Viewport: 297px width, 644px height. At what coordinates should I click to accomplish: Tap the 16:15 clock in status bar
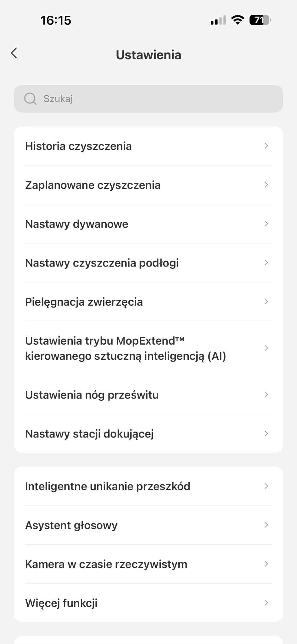[56, 21]
